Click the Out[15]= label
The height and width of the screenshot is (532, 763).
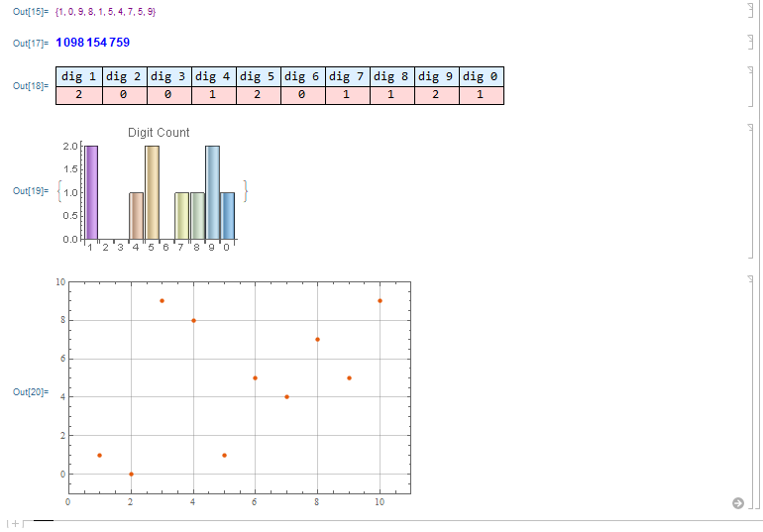(x=31, y=12)
